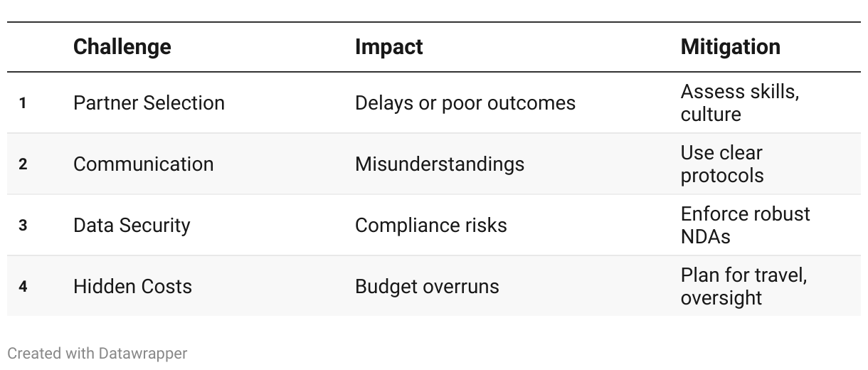Click the Budget overruns cell

pyautogui.click(x=427, y=286)
